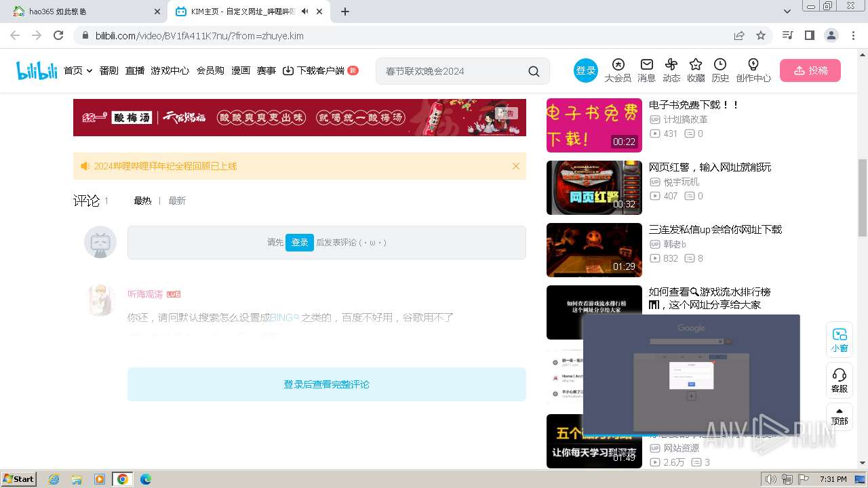Viewport: 868px width, 488px height.
Task: Bookmark this page with star icon
Action: coord(761,35)
